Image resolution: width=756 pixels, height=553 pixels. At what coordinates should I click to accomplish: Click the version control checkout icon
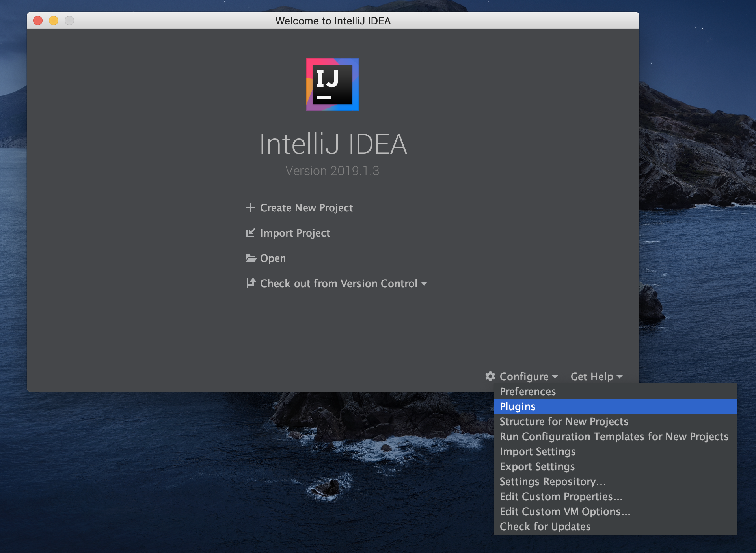click(251, 283)
